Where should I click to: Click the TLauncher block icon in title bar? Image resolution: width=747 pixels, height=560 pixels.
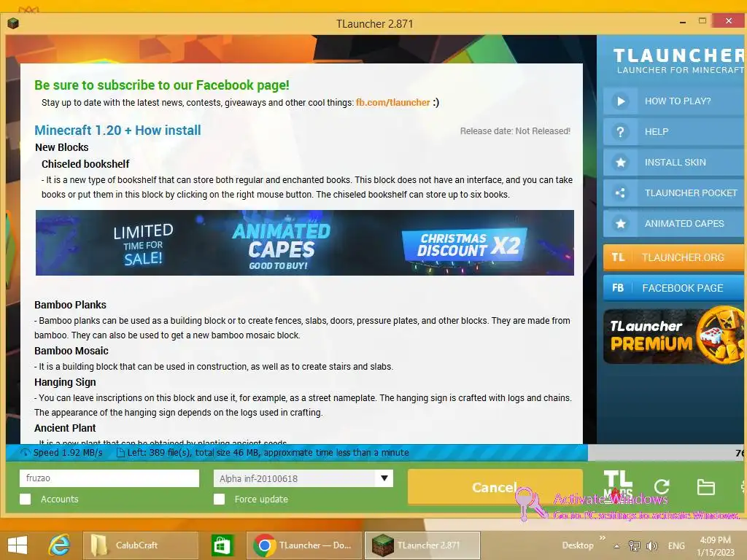(13, 23)
